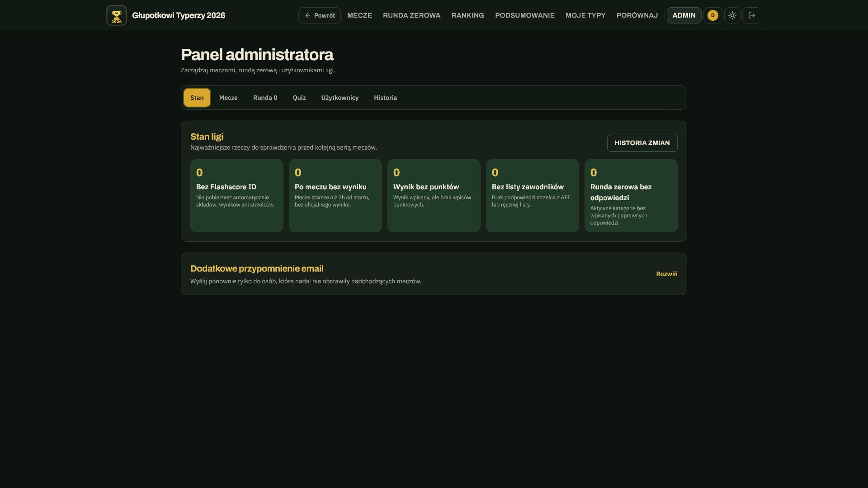Click the Panel administratora heading
The image size is (868, 488).
257,55
